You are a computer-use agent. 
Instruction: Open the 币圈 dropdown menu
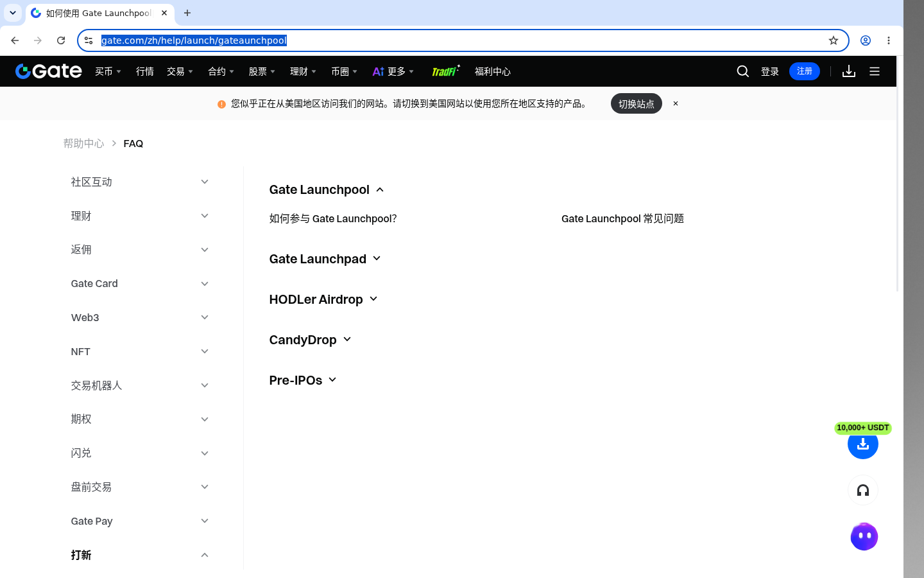point(344,71)
